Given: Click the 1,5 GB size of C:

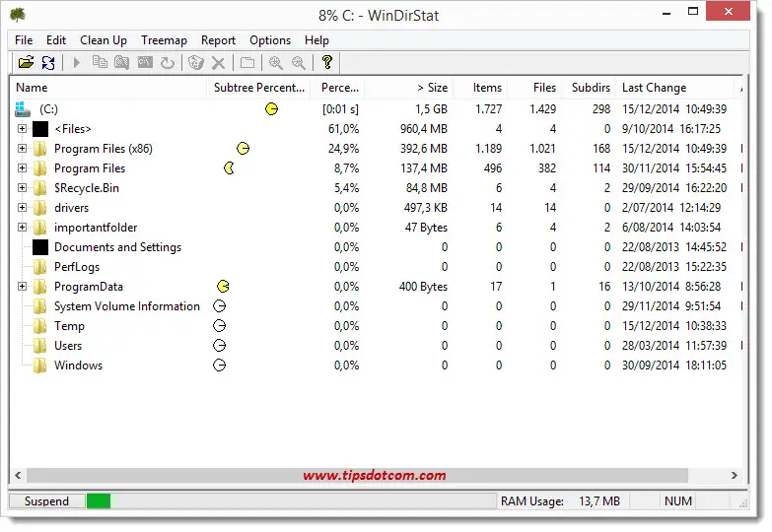Looking at the screenshot, I should tap(431, 109).
